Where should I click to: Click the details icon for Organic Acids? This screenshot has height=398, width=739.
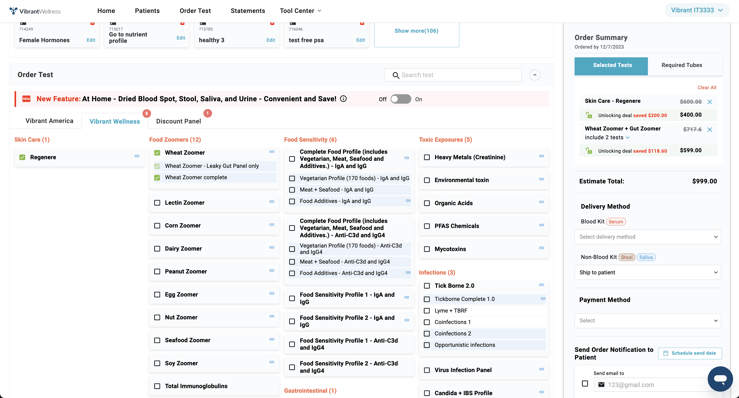[542, 202]
